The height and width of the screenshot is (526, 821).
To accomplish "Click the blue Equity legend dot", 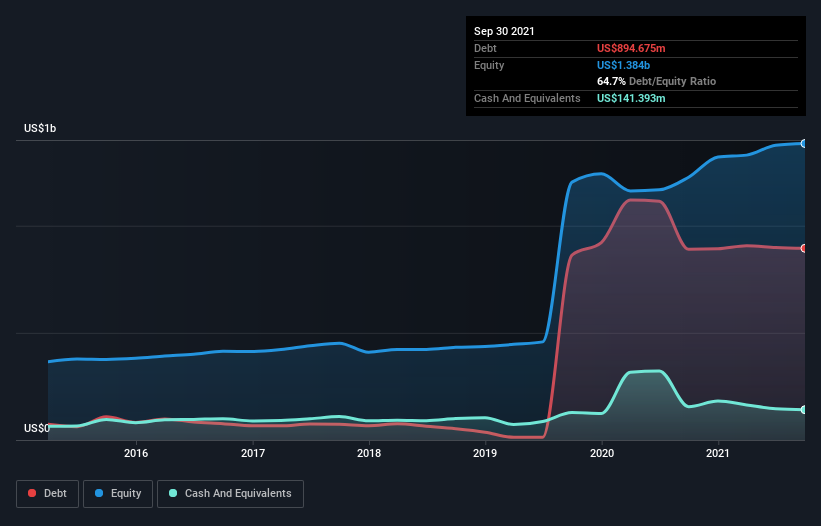I will click(x=98, y=493).
